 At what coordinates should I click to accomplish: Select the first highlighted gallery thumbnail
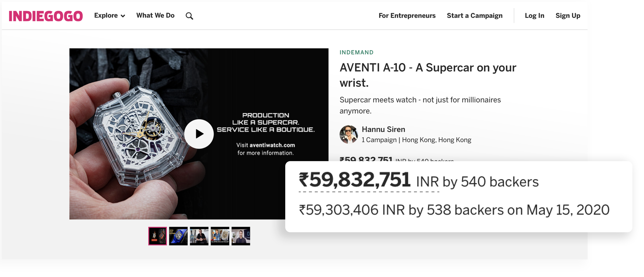[157, 236]
